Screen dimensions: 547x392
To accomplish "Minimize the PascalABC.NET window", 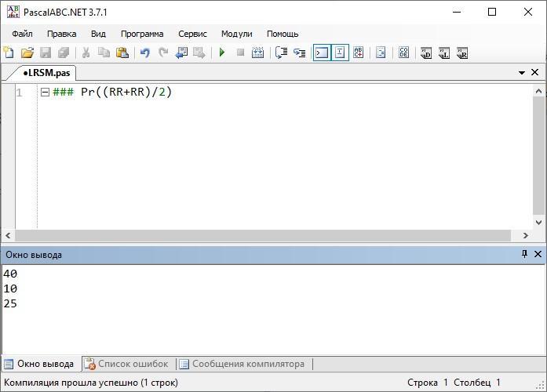I will tap(457, 12).
